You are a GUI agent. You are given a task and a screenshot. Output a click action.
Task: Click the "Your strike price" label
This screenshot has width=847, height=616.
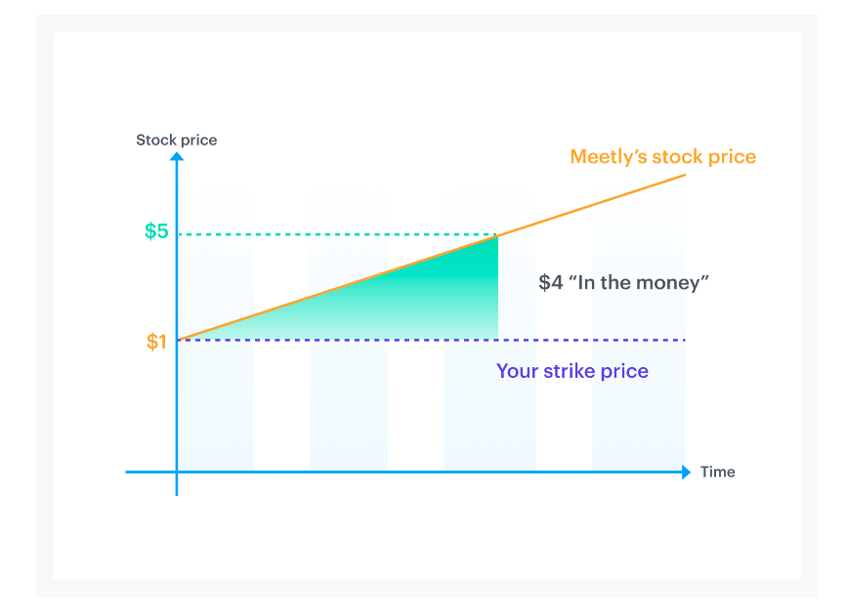pos(572,371)
